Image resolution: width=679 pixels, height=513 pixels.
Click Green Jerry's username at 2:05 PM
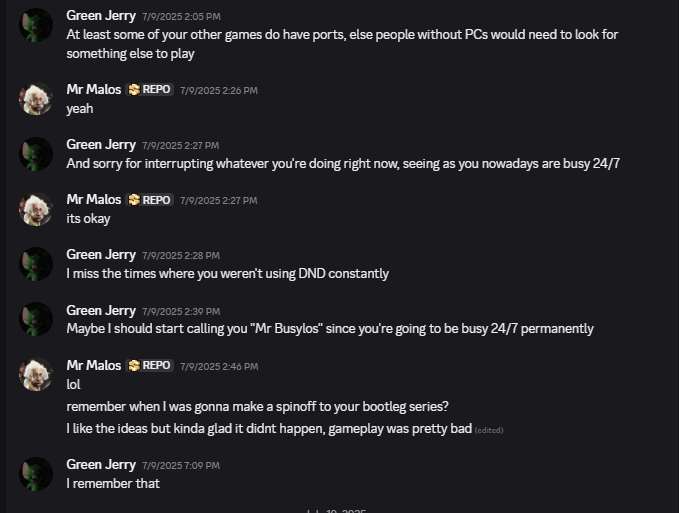pyautogui.click(x=101, y=15)
